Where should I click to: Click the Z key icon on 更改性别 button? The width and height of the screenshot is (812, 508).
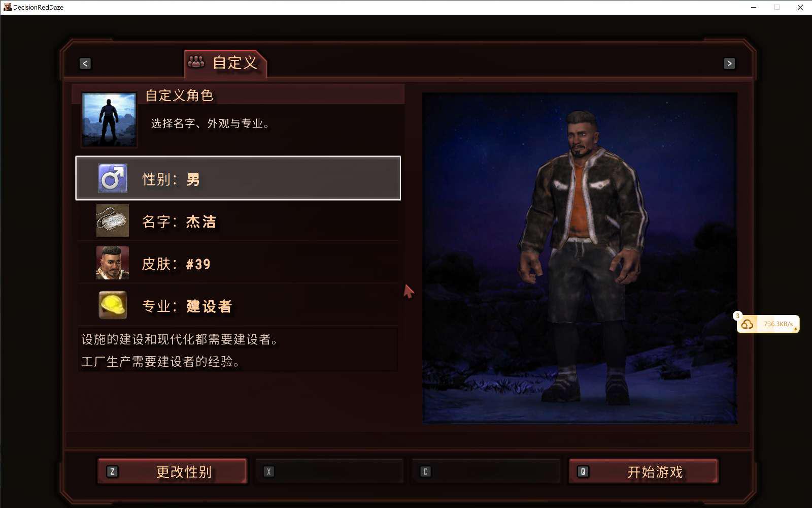[x=112, y=471]
